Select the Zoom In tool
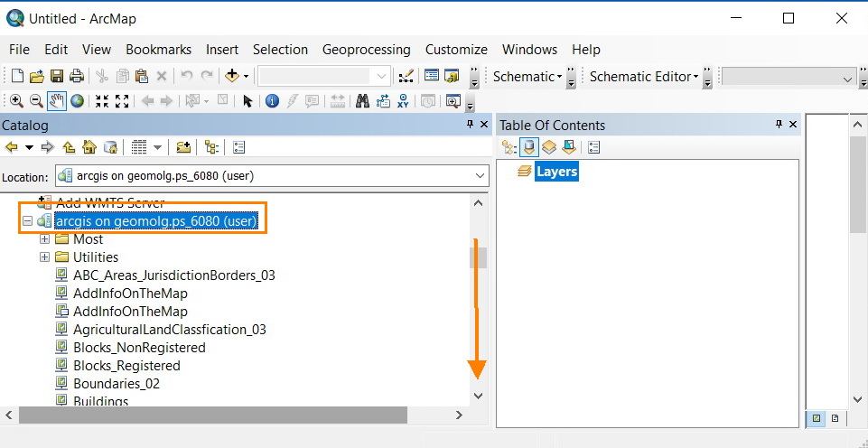868x448 pixels. point(16,101)
